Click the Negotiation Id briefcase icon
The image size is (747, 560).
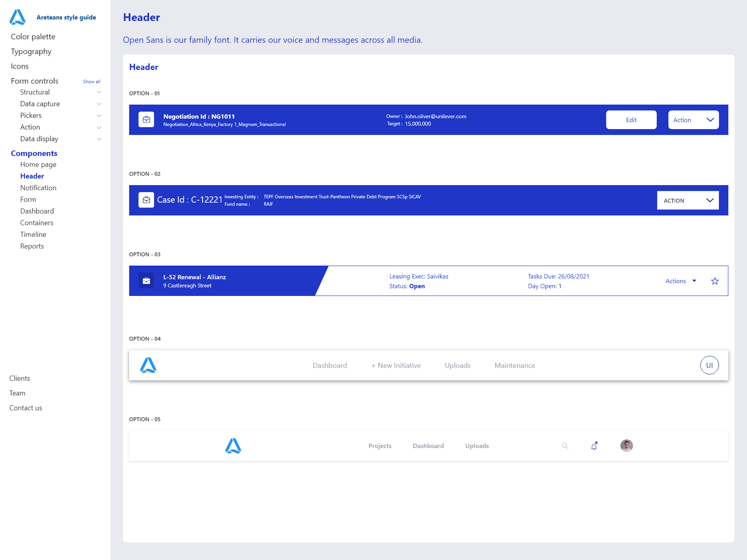pos(146,120)
